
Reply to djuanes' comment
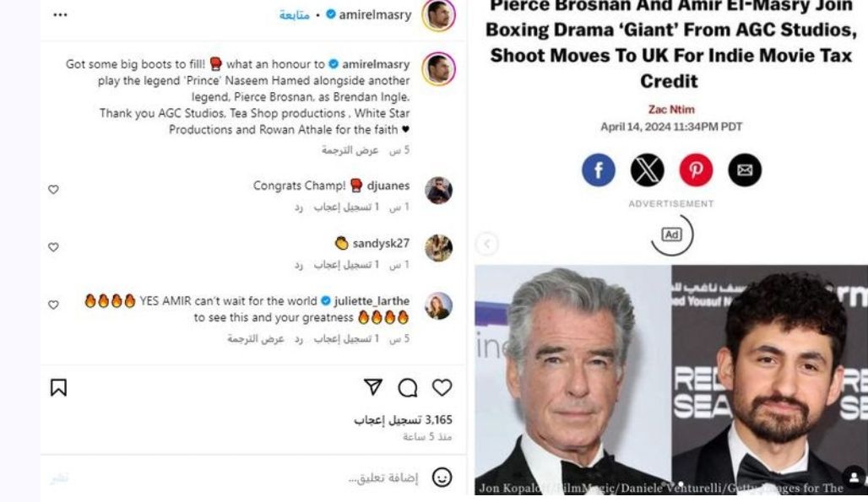(x=298, y=208)
